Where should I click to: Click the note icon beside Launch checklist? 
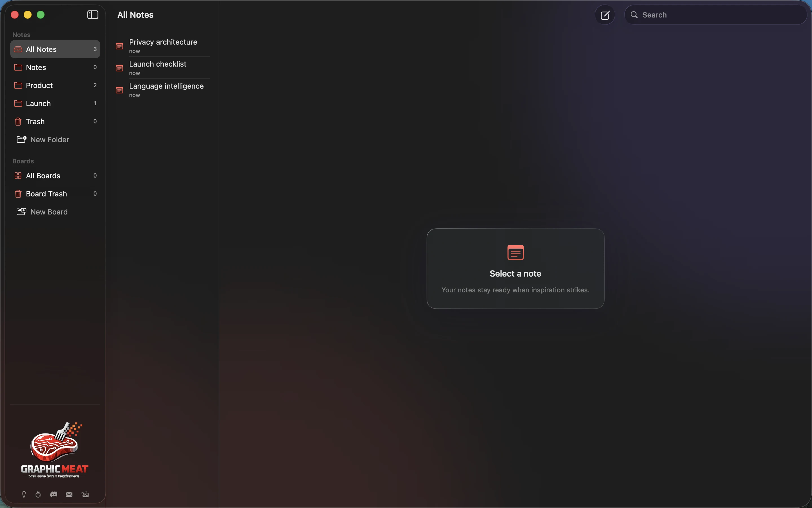pos(120,68)
